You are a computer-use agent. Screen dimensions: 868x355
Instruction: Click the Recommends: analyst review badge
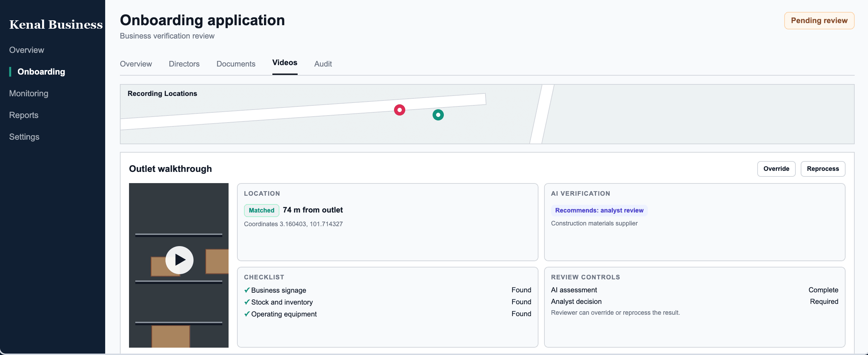coord(599,210)
